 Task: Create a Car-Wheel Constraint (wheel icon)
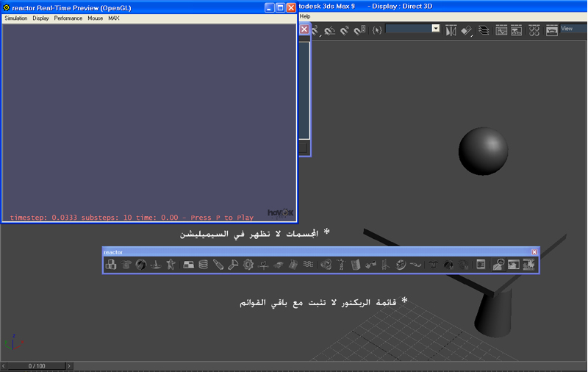(x=401, y=265)
